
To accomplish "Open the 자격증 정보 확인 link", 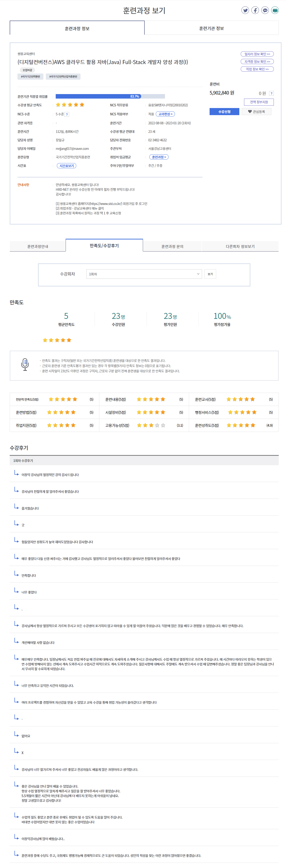I will click(x=257, y=62).
